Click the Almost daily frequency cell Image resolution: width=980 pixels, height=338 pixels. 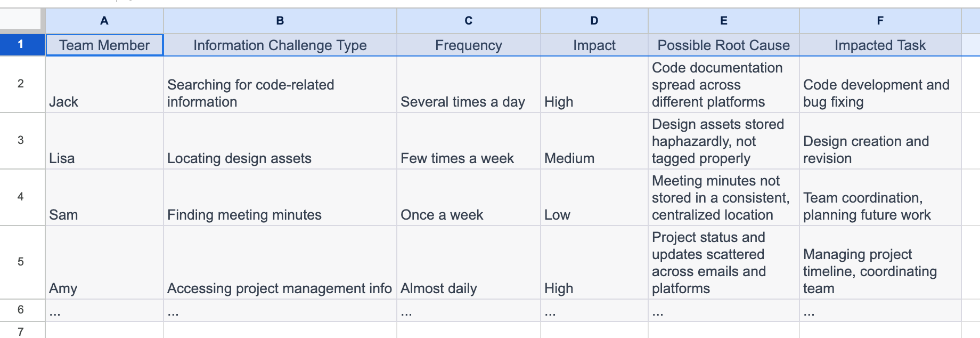[468, 262]
